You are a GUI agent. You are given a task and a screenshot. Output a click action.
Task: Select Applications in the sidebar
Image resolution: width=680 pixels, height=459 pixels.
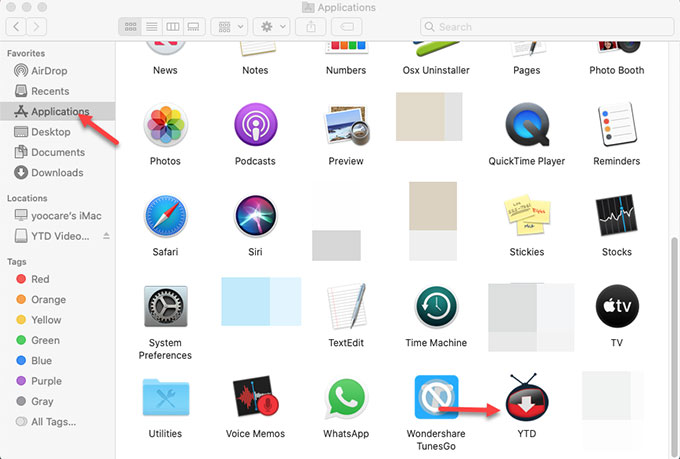tap(57, 111)
